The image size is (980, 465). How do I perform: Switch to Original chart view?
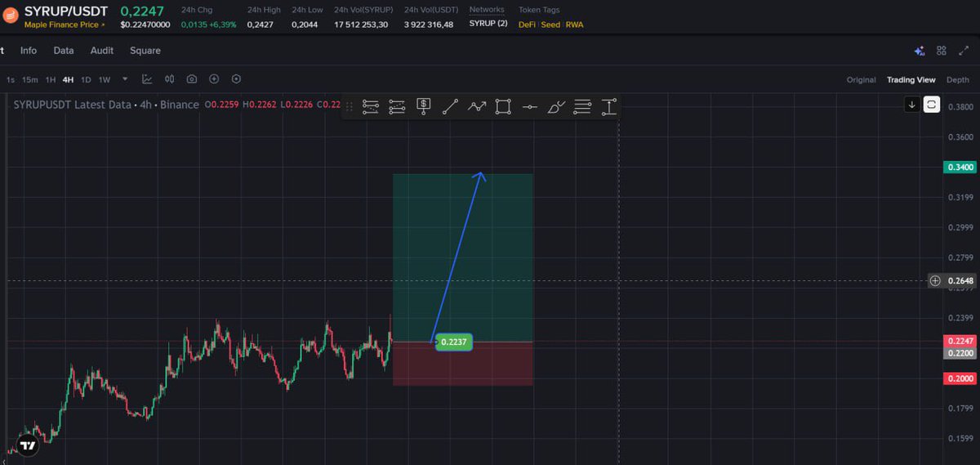[x=861, y=80]
